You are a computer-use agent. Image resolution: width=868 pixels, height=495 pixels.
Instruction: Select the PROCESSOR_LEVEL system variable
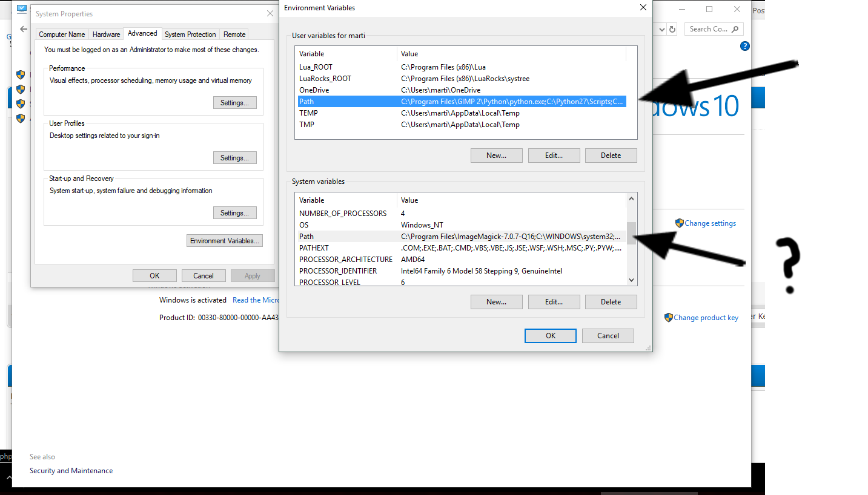click(461, 282)
